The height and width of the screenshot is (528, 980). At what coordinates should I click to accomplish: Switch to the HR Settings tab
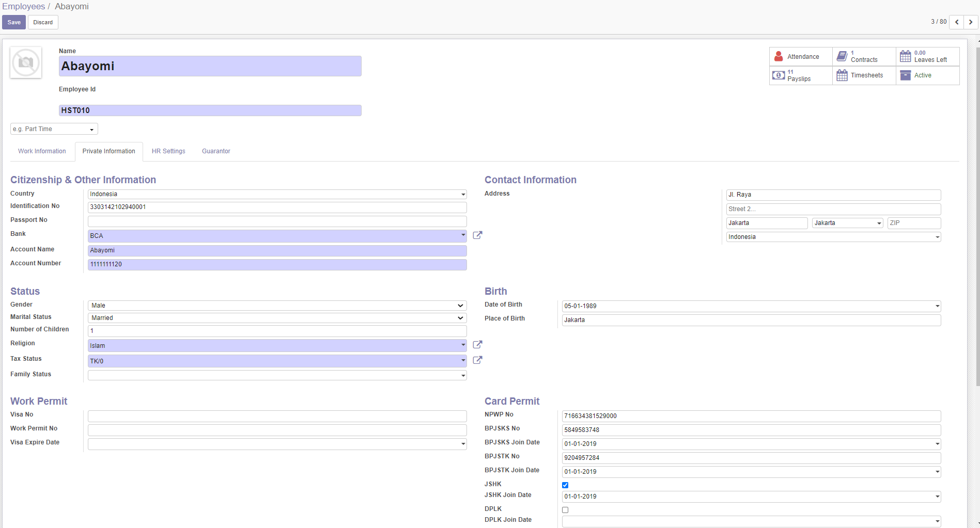pyautogui.click(x=168, y=151)
